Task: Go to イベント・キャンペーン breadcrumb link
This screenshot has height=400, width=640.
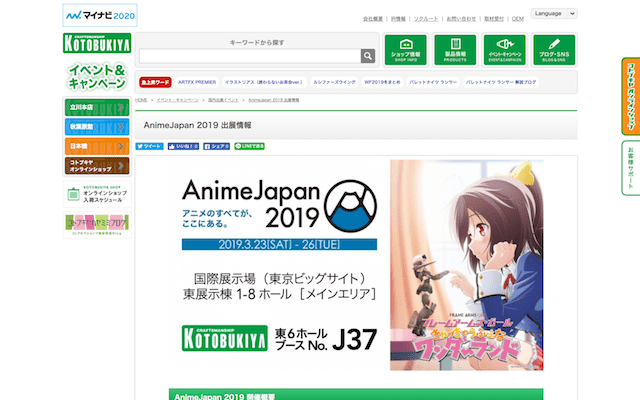Action: click(178, 100)
